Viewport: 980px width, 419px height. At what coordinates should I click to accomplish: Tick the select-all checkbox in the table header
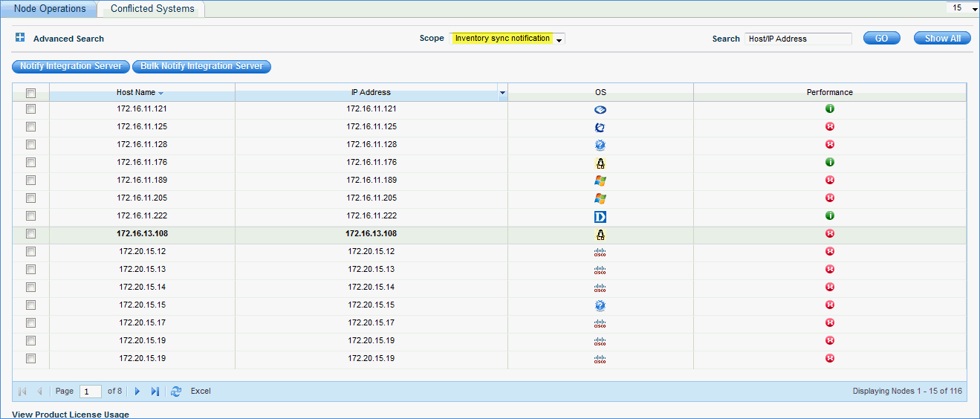31,93
